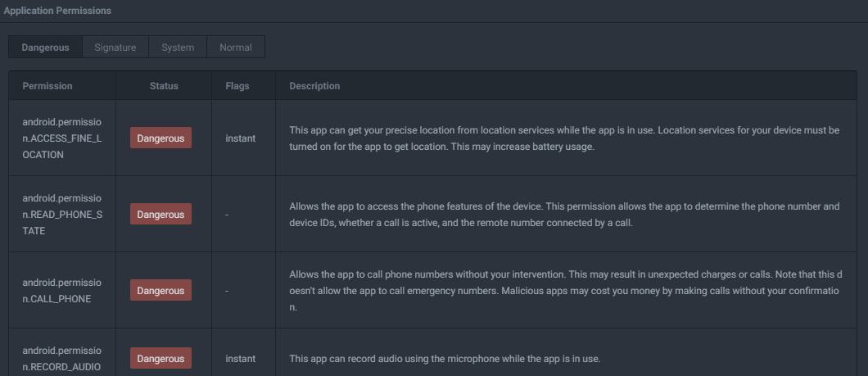Click the Flags column header
The height and width of the screenshot is (376, 868).
[x=237, y=86]
